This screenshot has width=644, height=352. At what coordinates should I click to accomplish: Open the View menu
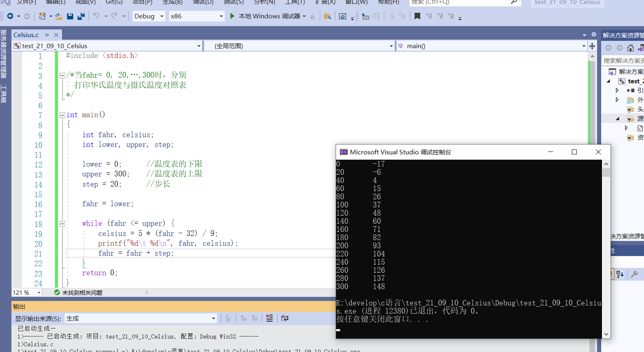[x=86, y=2]
